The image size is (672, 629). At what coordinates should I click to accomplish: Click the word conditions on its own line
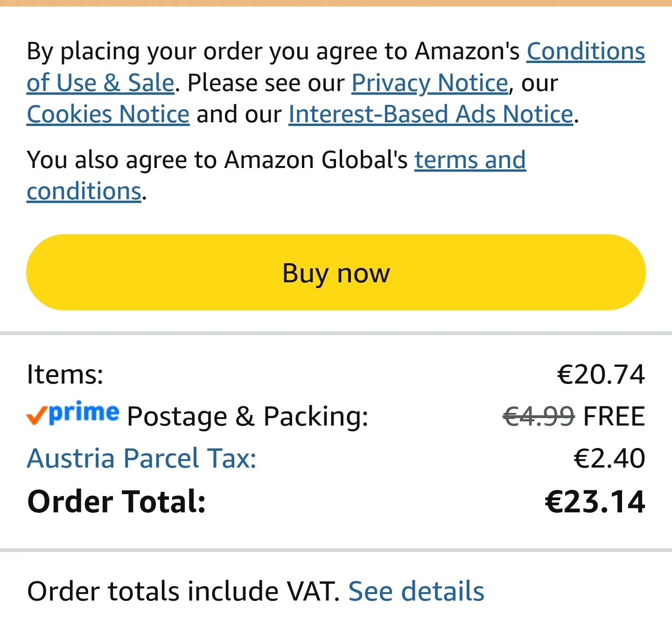[x=84, y=191]
